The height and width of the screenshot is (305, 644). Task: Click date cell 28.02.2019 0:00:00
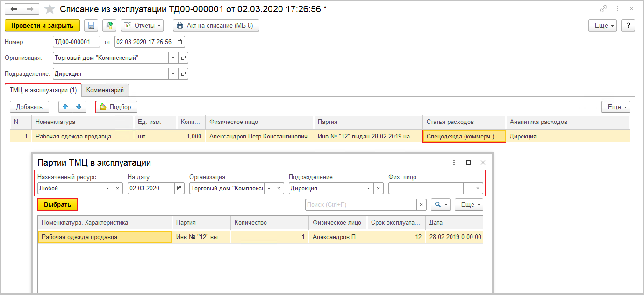454,237
